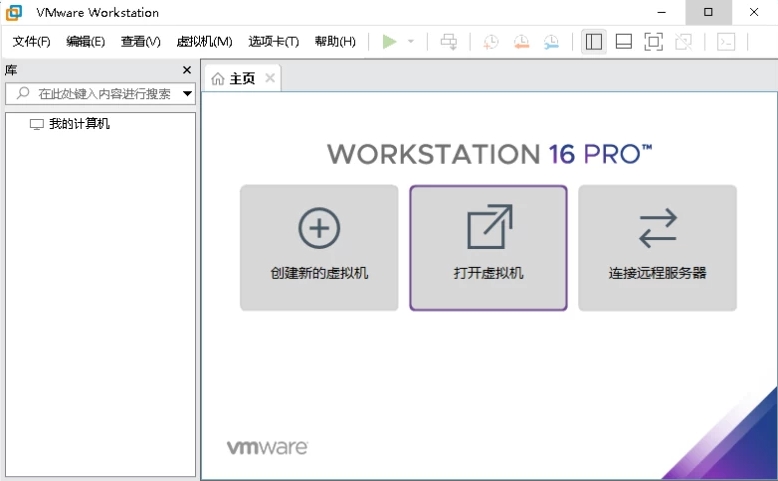
Task: Open the 选项卡(T) menu
Action: click(x=273, y=41)
